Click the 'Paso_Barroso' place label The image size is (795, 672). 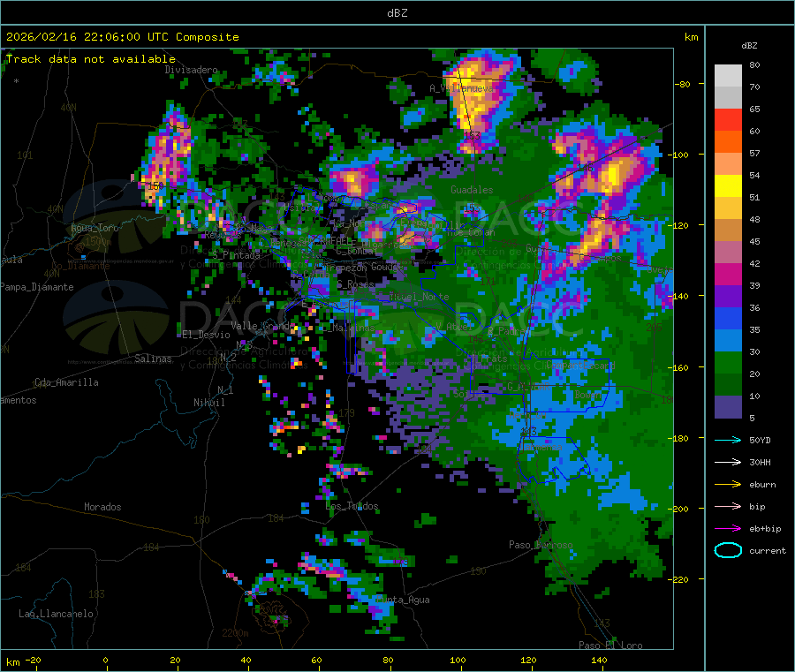[541, 545]
